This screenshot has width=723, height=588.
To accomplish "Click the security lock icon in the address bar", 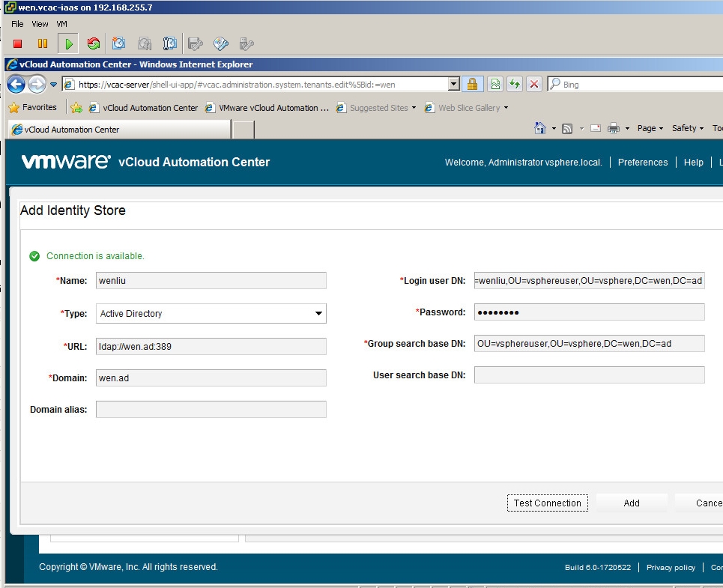I will point(472,85).
